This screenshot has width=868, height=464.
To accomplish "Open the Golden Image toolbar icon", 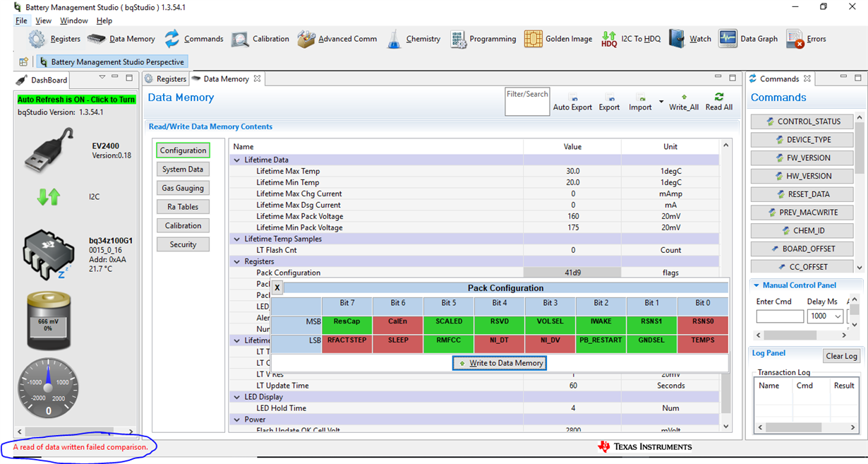I will pos(534,39).
